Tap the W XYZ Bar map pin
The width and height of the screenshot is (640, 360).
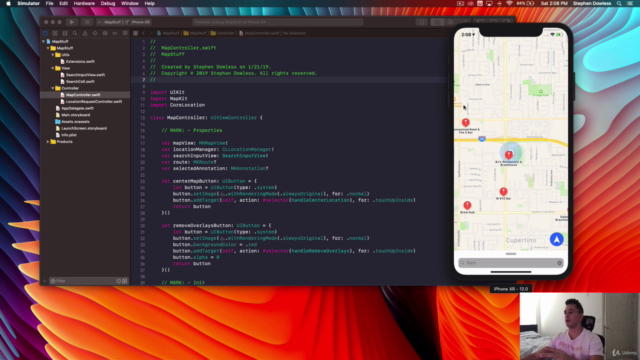[x=503, y=191]
